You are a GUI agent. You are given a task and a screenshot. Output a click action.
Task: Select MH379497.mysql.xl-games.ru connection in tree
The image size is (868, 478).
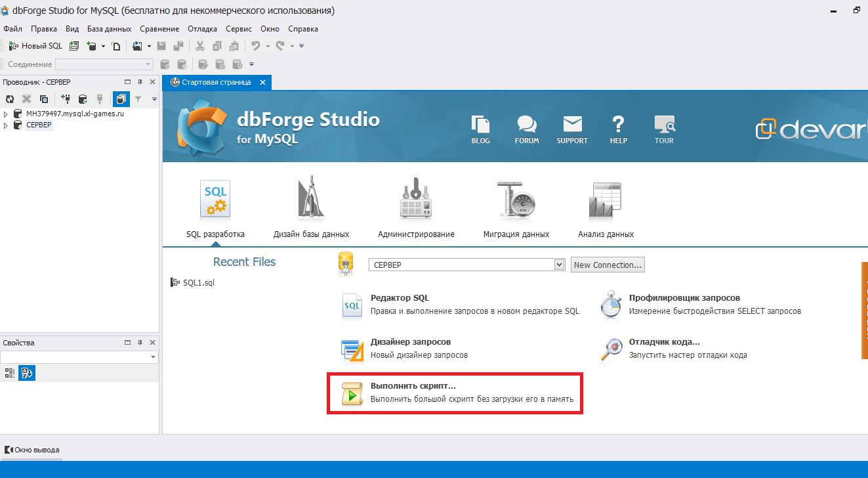(75, 114)
